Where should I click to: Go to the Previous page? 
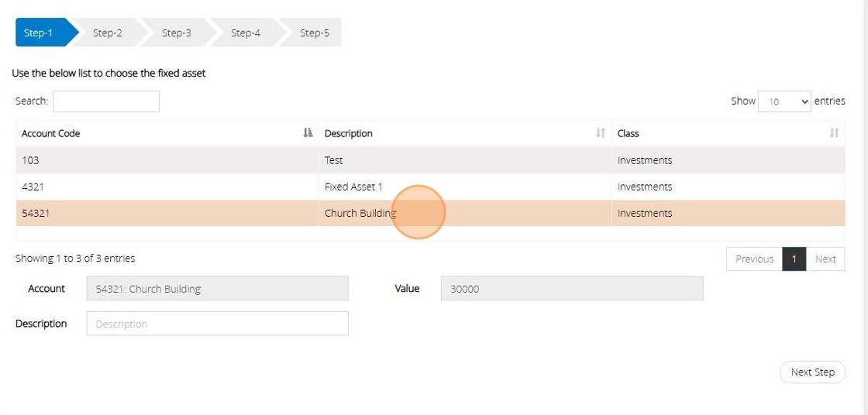click(x=754, y=259)
